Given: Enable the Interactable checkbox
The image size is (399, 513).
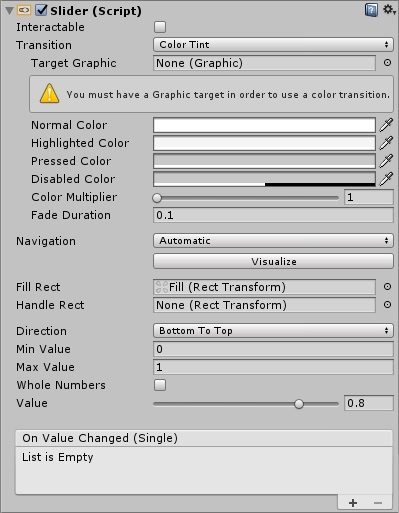Looking at the screenshot, I should 160,27.
